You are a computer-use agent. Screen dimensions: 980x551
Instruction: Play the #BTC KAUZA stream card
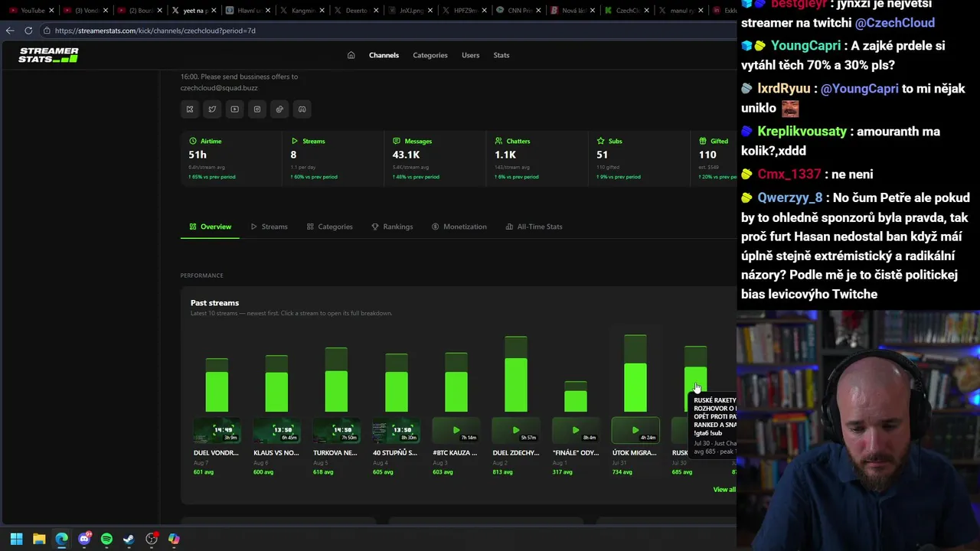(x=456, y=431)
